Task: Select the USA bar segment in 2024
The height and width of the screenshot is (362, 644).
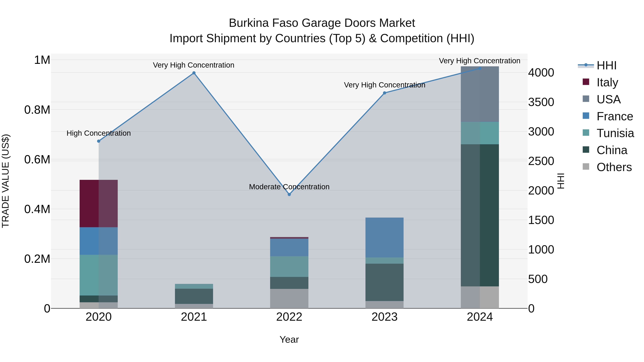Action: pos(480,94)
